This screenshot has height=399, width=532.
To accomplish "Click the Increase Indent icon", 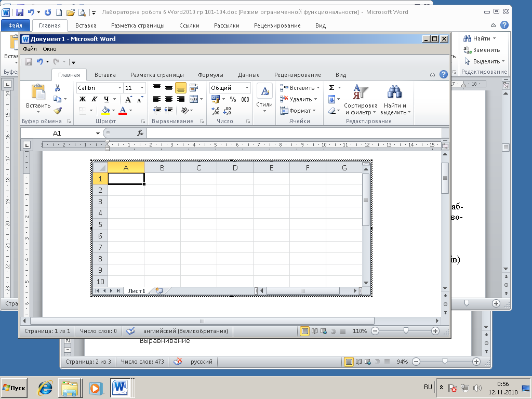I will [169, 111].
